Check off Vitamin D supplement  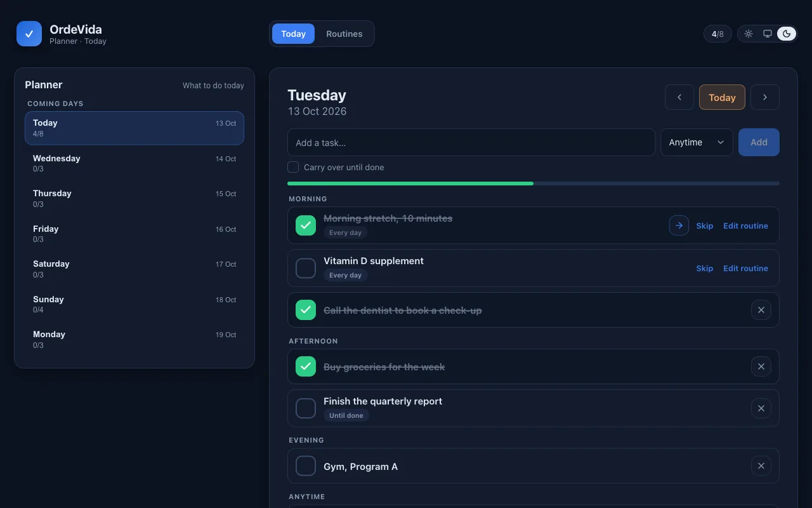306,268
